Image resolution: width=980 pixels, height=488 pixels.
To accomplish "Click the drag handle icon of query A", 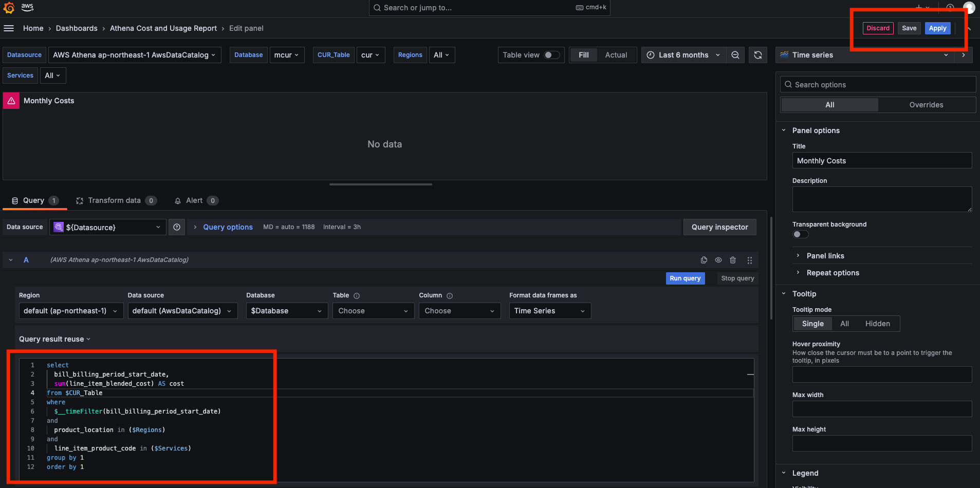I will (x=750, y=260).
